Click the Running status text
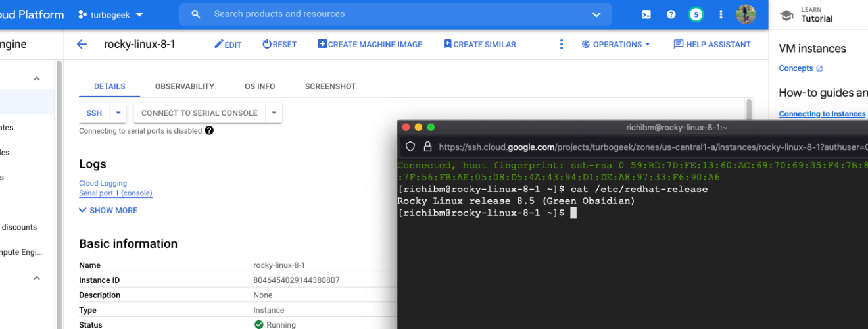 (281, 325)
